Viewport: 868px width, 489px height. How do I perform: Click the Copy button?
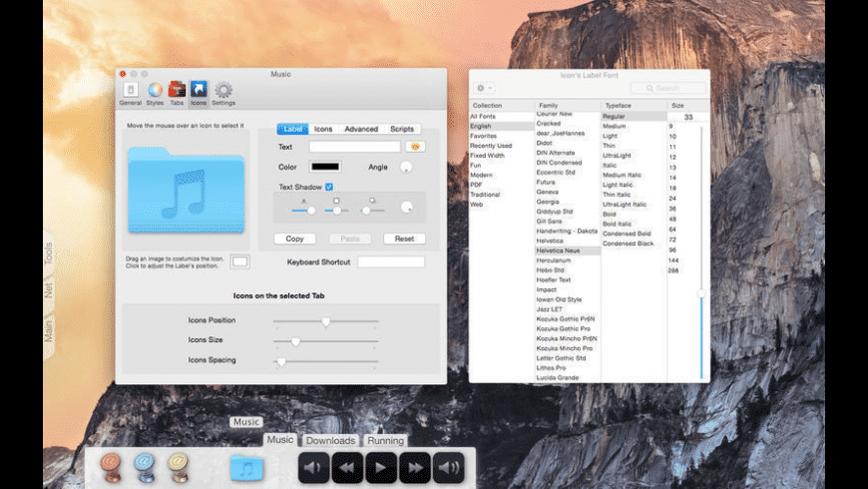[x=294, y=239]
